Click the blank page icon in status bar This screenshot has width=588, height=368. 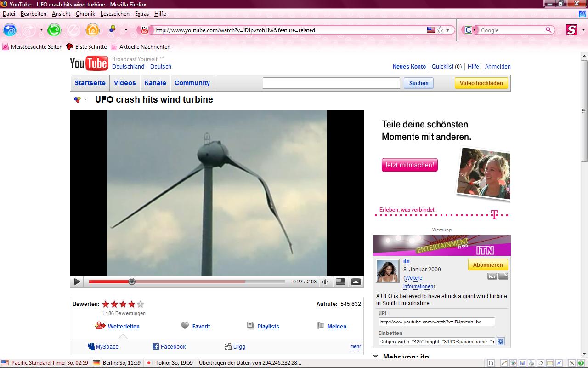click(492, 363)
